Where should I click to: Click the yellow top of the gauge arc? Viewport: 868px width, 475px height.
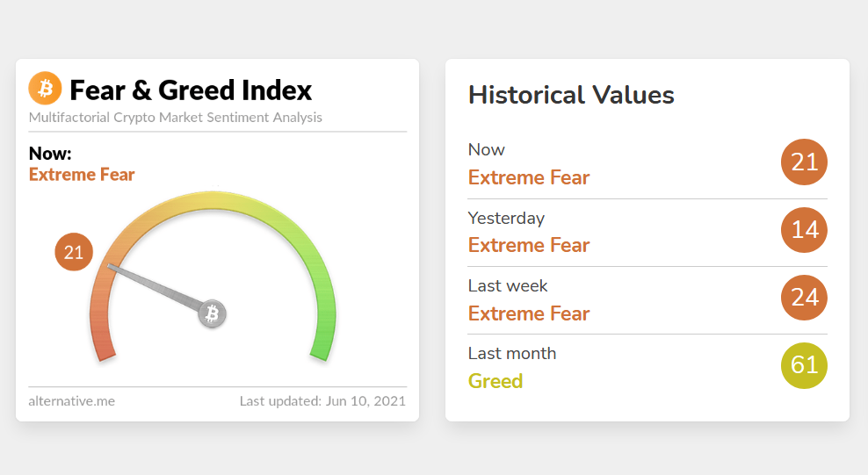click(x=213, y=200)
